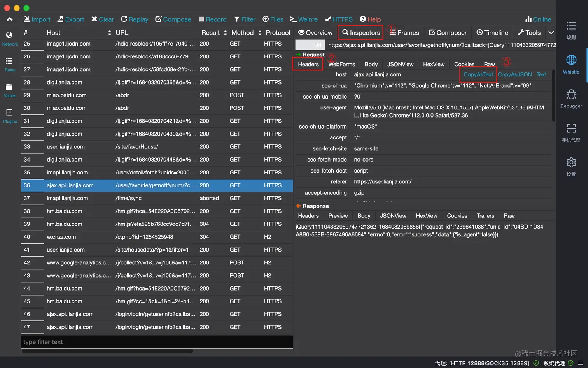Open the response Preview sub-tab
Screen dimensions: 588x368
(x=338, y=216)
